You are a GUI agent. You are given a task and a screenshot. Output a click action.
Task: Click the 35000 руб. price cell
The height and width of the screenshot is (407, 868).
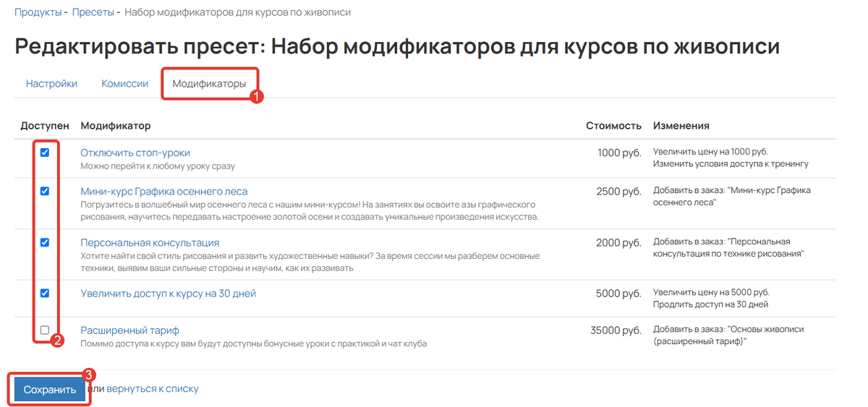tap(616, 330)
